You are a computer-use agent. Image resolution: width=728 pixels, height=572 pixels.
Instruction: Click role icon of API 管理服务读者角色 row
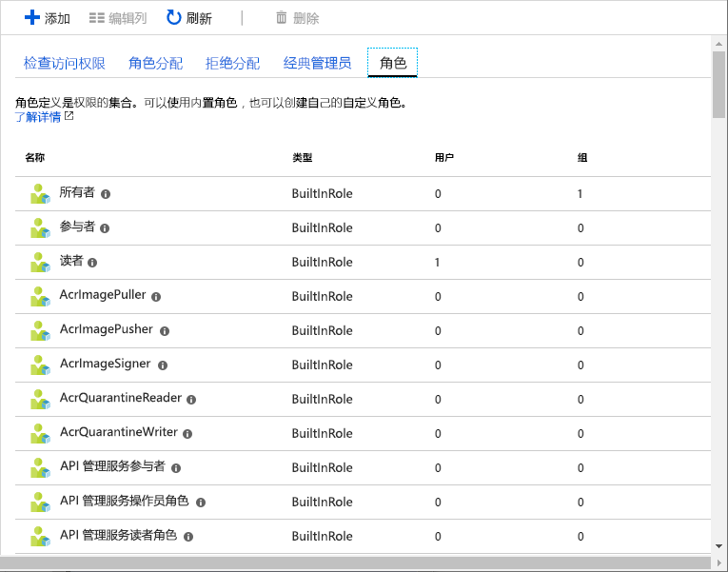pos(40,536)
